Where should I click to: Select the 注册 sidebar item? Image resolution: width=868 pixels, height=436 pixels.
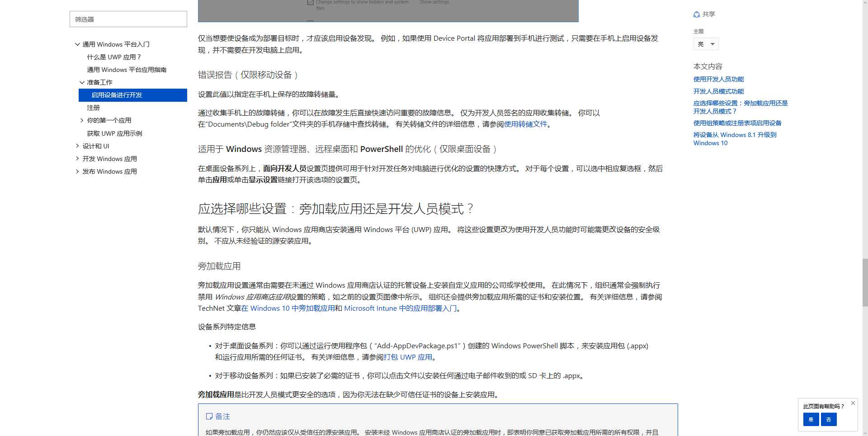pyautogui.click(x=93, y=108)
